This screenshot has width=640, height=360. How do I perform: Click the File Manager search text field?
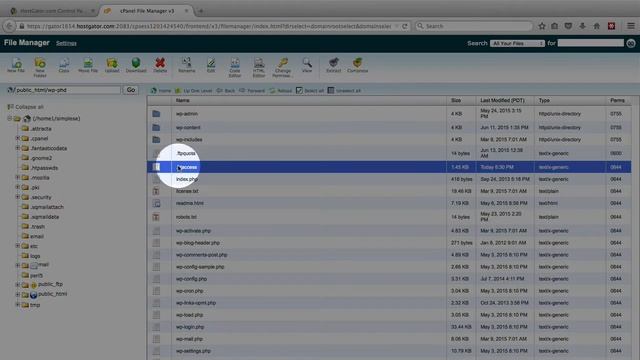tap(590, 43)
